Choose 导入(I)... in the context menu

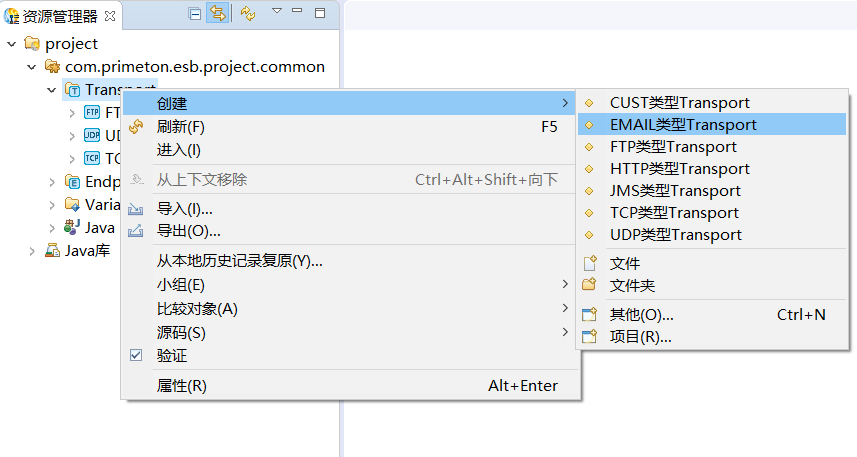pyautogui.click(x=185, y=209)
